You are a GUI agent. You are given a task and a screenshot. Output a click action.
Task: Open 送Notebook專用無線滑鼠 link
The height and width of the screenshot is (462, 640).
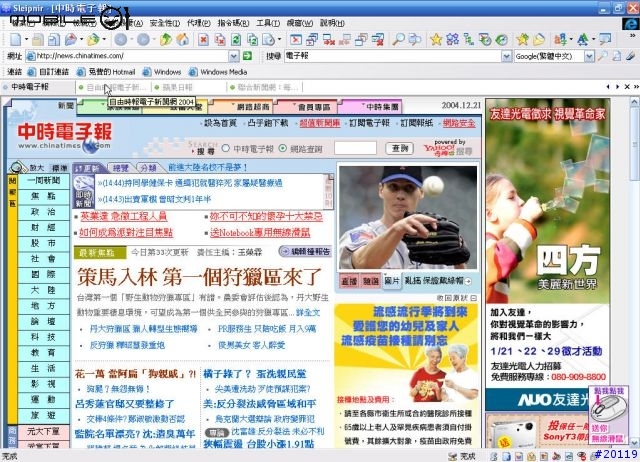[260, 233]
